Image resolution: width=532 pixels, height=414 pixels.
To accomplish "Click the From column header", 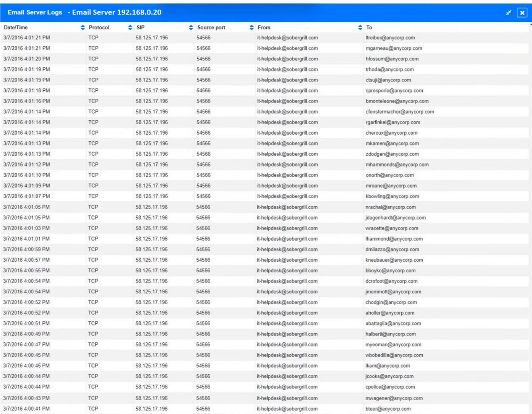I will pos(264,28).
